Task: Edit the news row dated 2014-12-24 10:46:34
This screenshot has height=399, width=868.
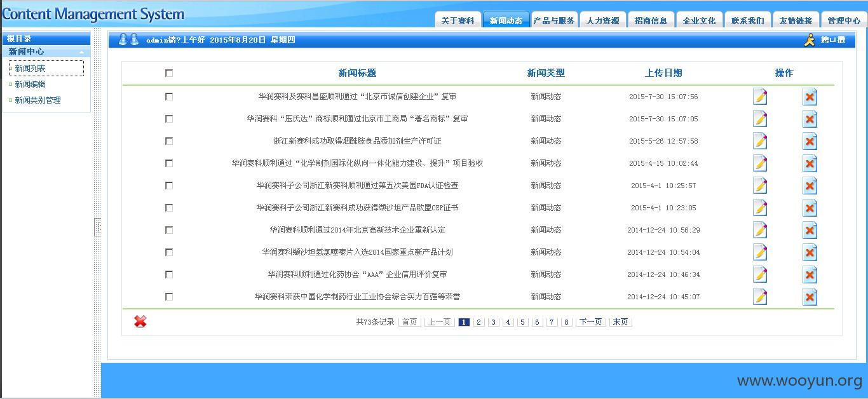Action: [x=760, y=274]
